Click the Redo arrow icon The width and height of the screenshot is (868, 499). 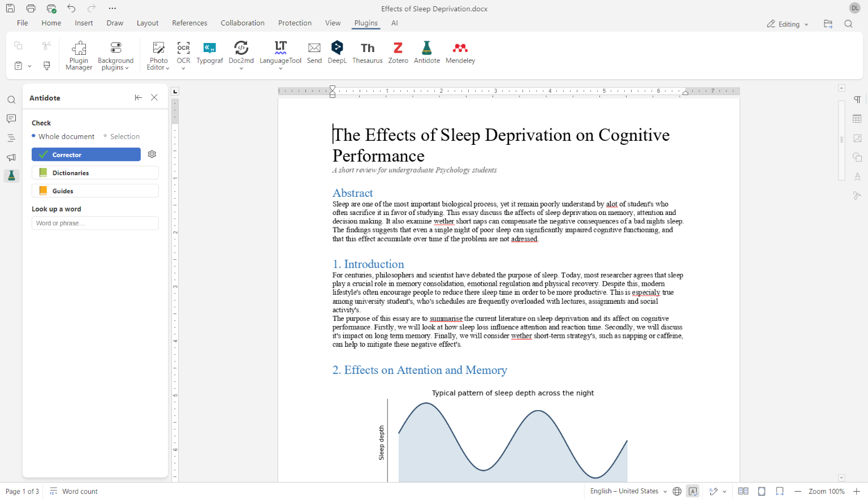point(92,8)
